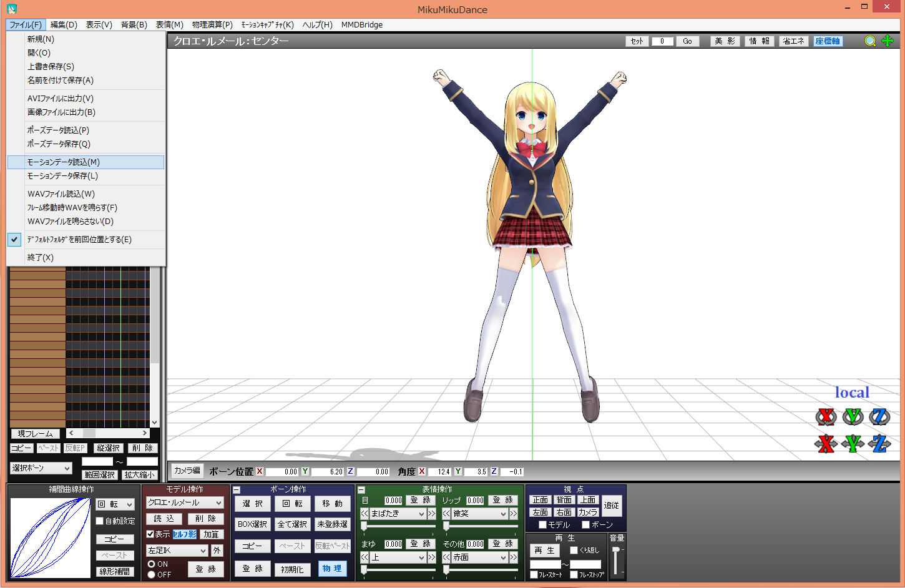Viewport: 905px width, 588px height.
Task: Click the previous '<<' button beside 赤面
Action: (x=446, y=557)
